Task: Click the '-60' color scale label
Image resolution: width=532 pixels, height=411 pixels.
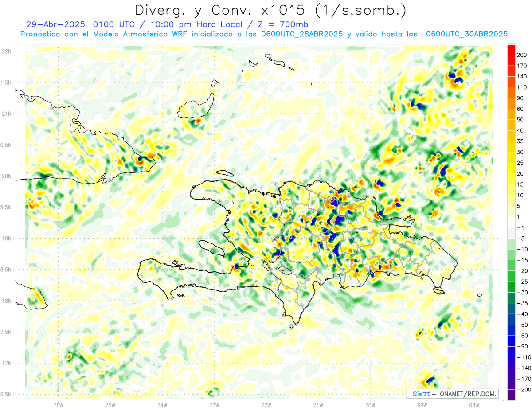Action: click(x=523, y=336)
